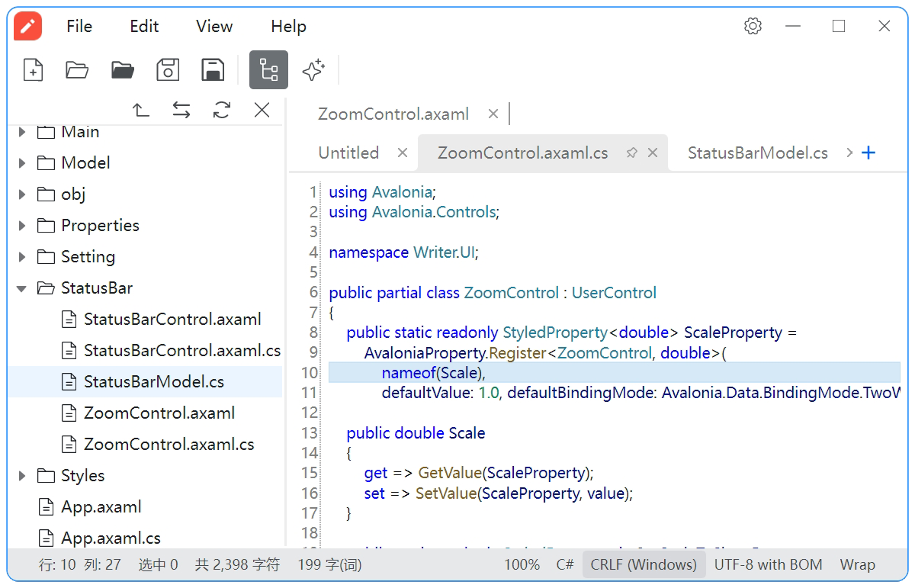Click the StatusBarModel.cs file icon
Image resolution: width=915 pixels, height=588 pixels.
tap(69, 382)
